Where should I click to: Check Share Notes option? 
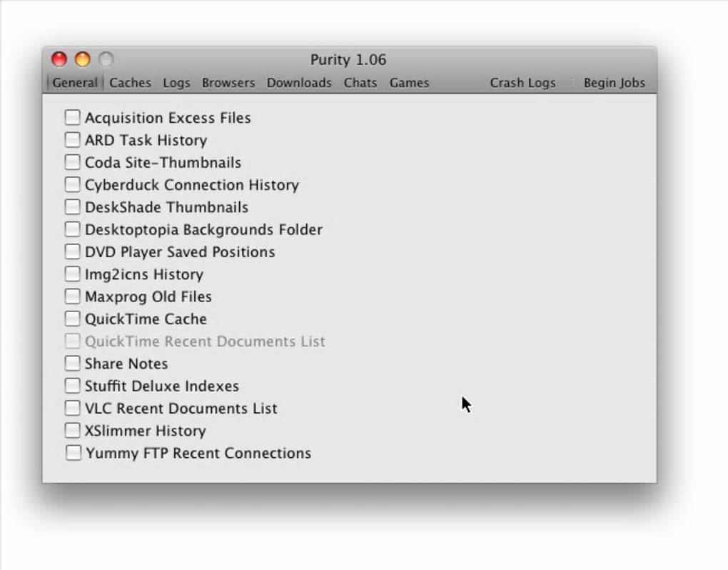(72, 364)
